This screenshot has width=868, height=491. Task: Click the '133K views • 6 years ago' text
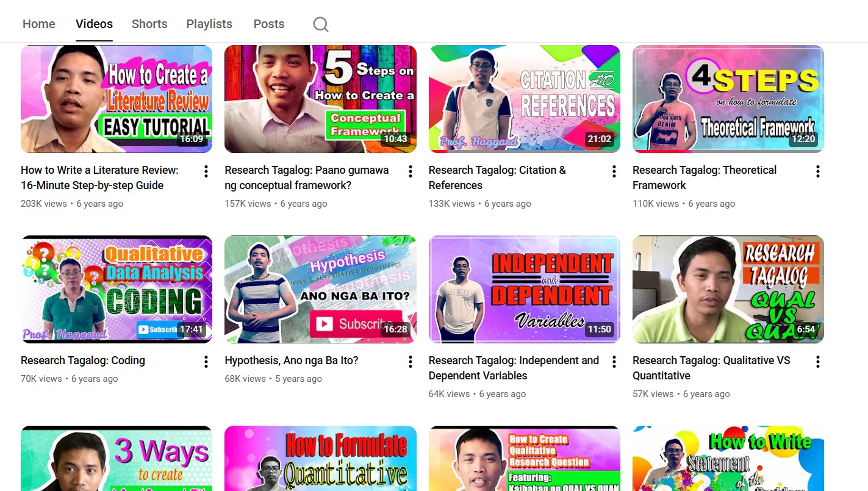pyautogui.click(x=480, y=204)
